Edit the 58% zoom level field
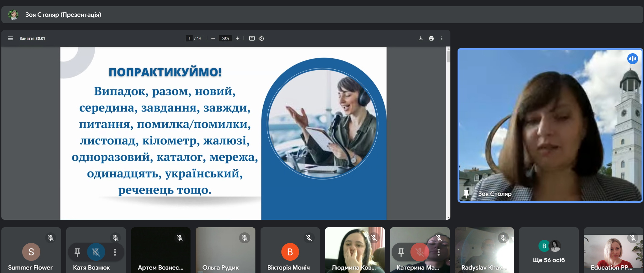 pyautogui.click(x=225, y=39)
